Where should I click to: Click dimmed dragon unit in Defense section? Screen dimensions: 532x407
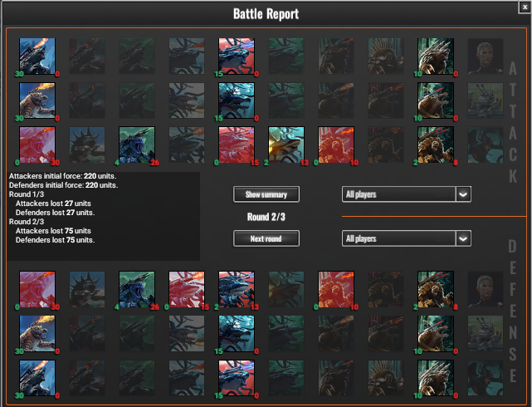point(486,378)
